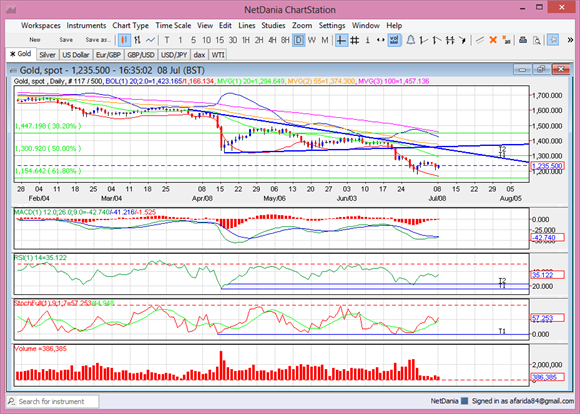Open the Chart Type menu

pos(131,26)
